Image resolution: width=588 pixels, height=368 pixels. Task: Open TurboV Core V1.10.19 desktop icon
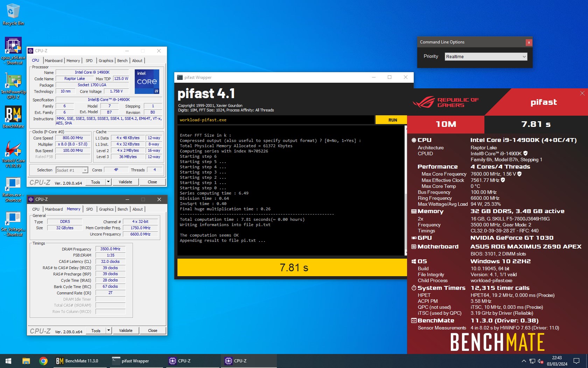coord(13,154)
